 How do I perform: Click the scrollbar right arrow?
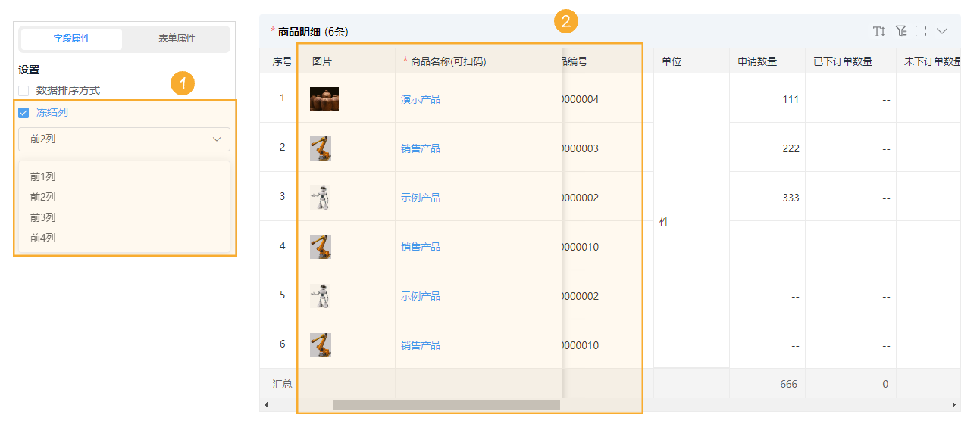[954, 405]
